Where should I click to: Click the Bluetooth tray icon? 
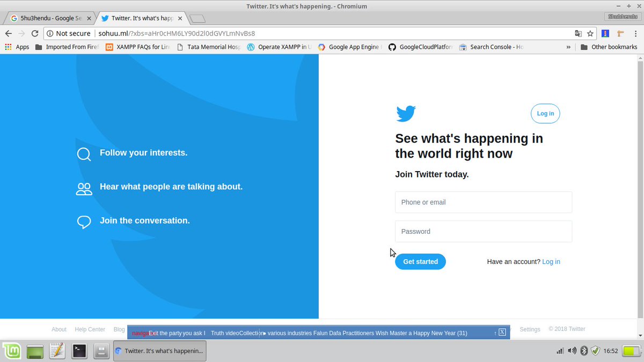(x=584, y=351)
